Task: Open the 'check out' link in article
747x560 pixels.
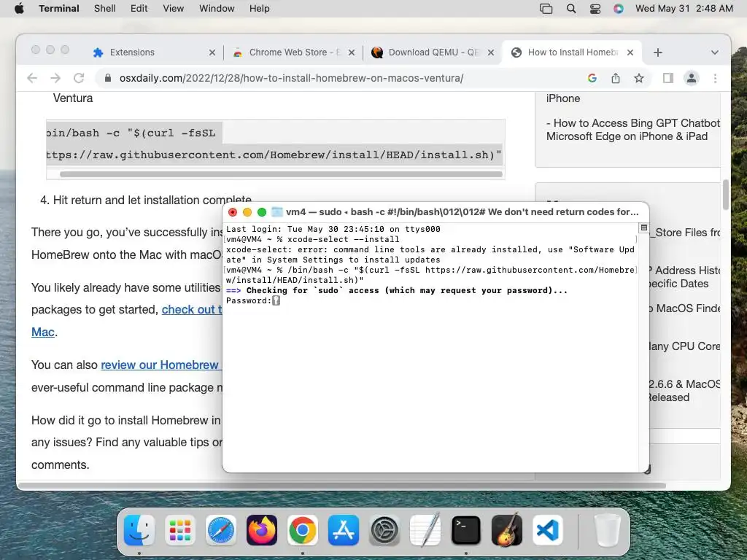Action: click(192, 309)
